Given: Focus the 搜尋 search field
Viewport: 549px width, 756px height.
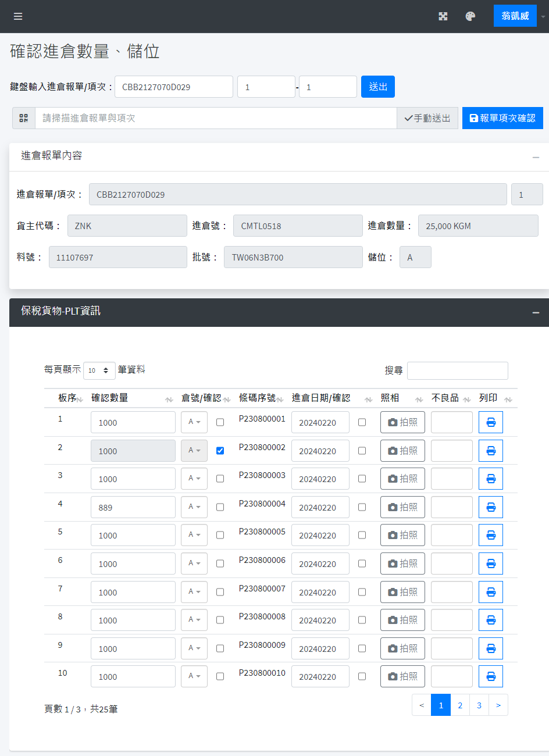Looking at the screenshot, I should 458,370.
